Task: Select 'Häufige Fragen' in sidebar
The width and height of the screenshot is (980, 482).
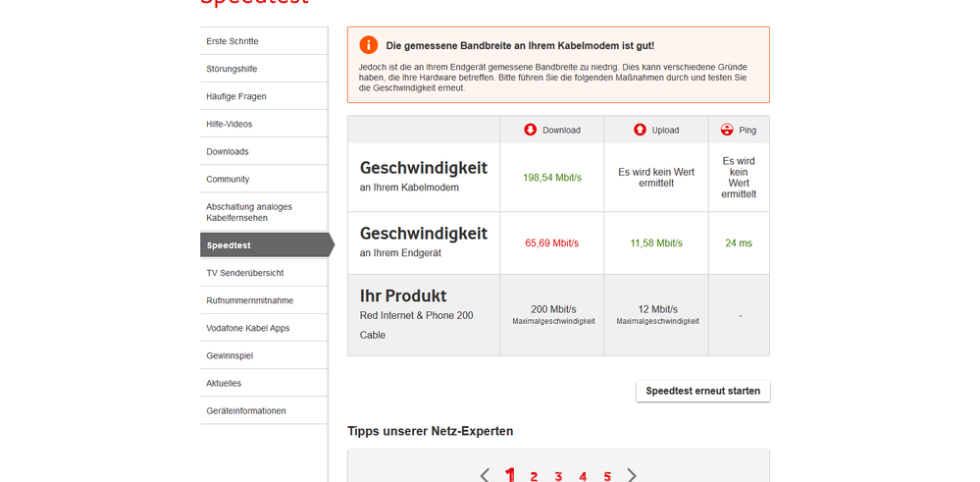Action: point(236,96)
